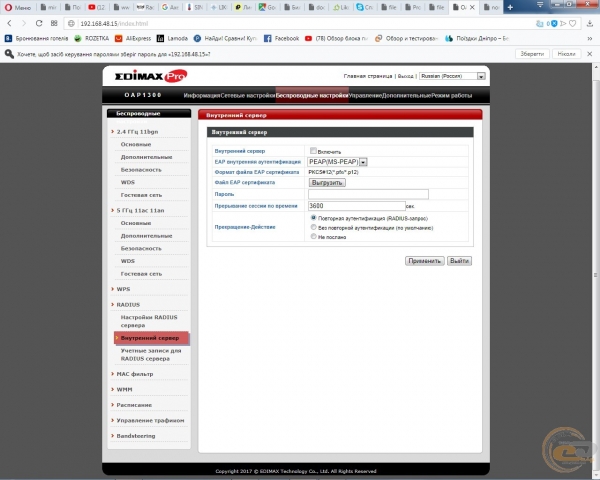Click 'Выйти' button below form
Image resolution: width=600 pixels, height=480 pixels.
click(459, 261)
